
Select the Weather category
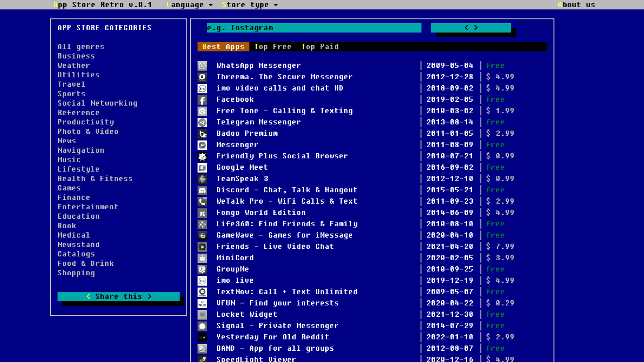(x=74, y=66)
